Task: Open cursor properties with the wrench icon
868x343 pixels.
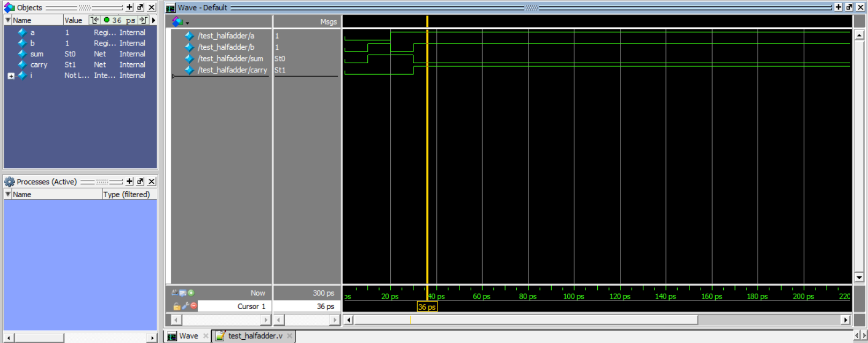Action: [x=185, y=307]
